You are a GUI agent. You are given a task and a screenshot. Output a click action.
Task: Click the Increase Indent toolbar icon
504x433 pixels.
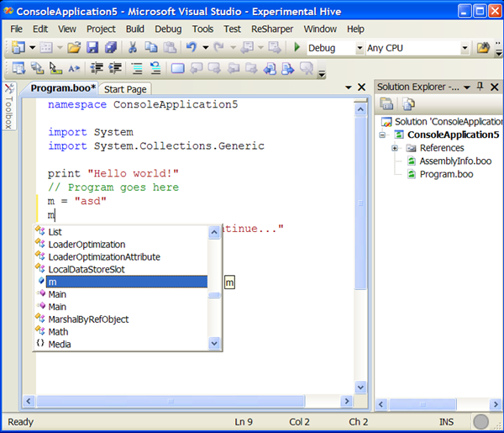click(x=115, y=68)
